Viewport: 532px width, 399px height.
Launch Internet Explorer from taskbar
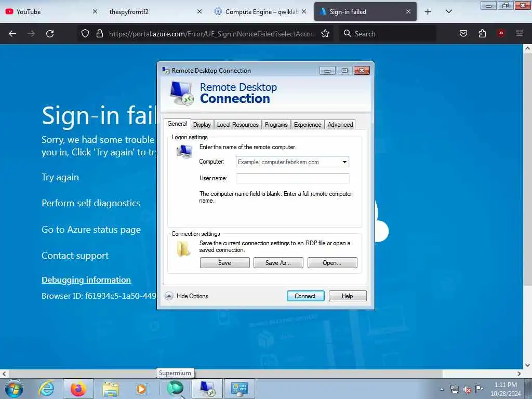(46, 389)
